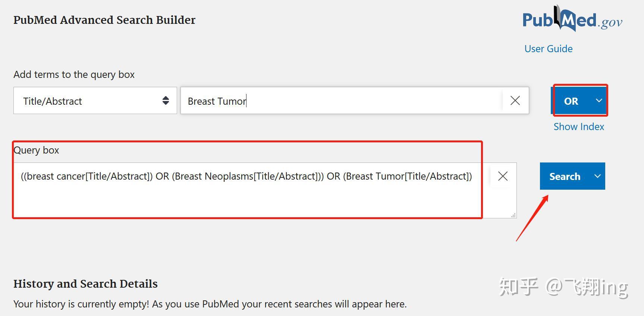644x316 pixels.
Task: Open the User Guide link
Action: point(548,49)
